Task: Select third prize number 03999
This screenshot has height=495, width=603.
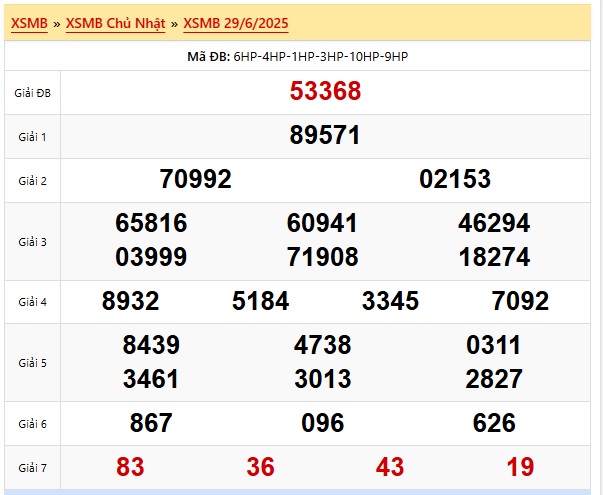Action: [151, 257]
